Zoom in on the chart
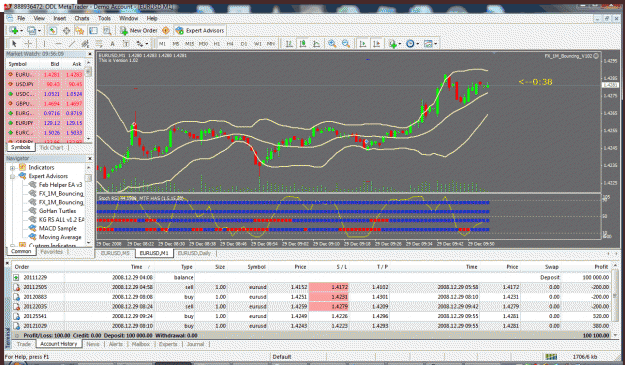Screen dimensions: 625x365 point(332,44)
